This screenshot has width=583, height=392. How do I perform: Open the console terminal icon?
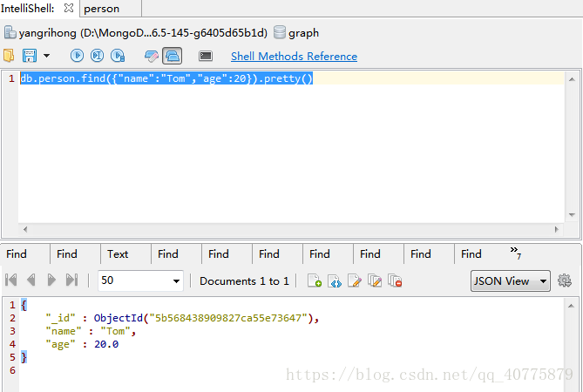coord(206,56)
